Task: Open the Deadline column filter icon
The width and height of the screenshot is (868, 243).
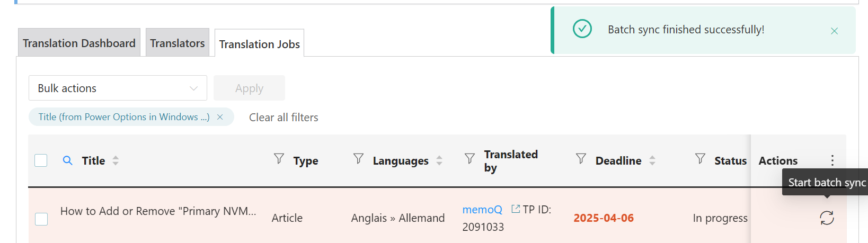Action: coord(581,158)
